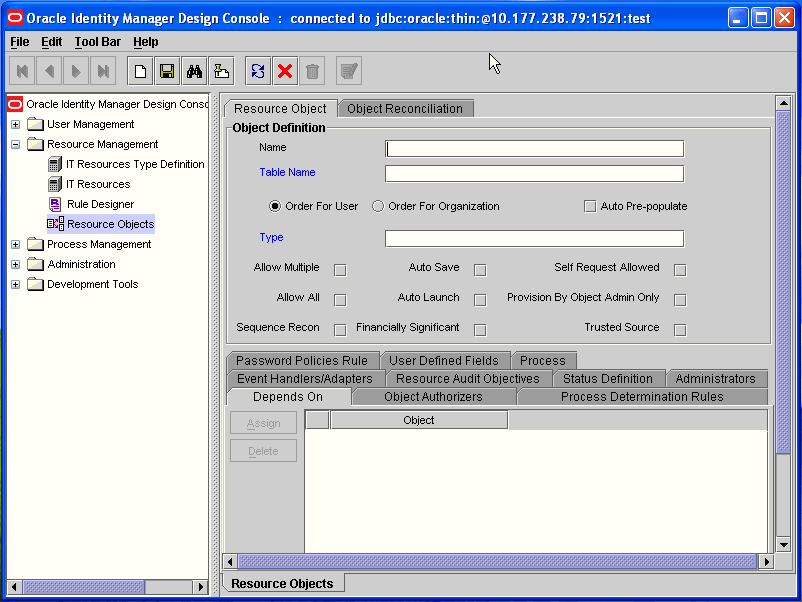
Task: Collapse Resource Management tree node
Action: click(x=15, y=144)
